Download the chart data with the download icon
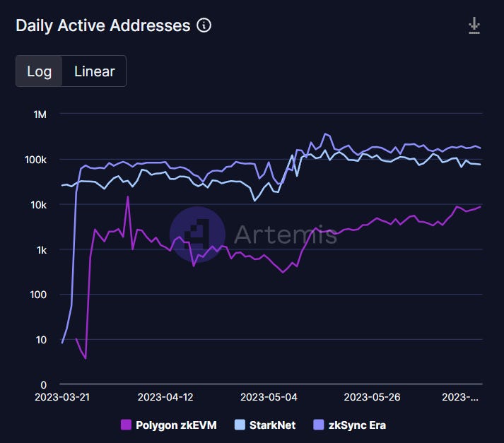The image size is (504, 443). pos(474,25)
